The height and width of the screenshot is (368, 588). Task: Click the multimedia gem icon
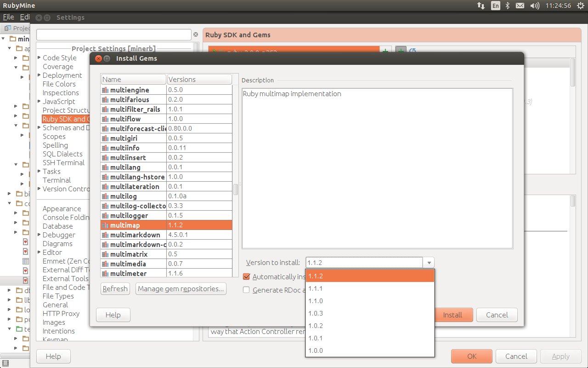(105, 264)
